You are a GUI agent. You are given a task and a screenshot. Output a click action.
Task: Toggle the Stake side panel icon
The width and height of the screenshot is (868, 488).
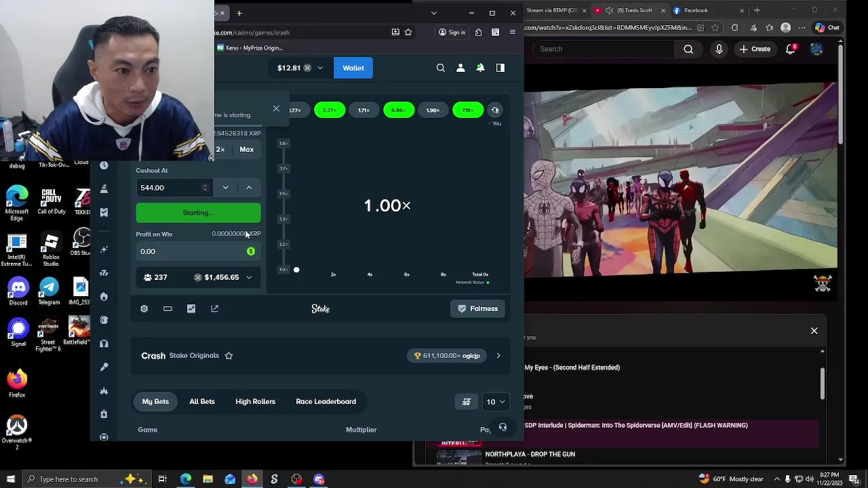pyautogui.click(x=500, y=68)
